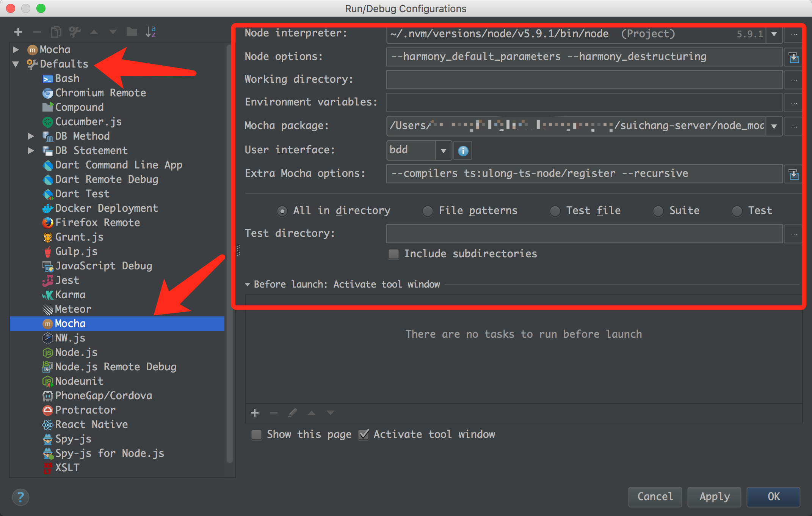Click the user interface info icon
This screenshot has height=516, width=812.
(x=463, y=151)
